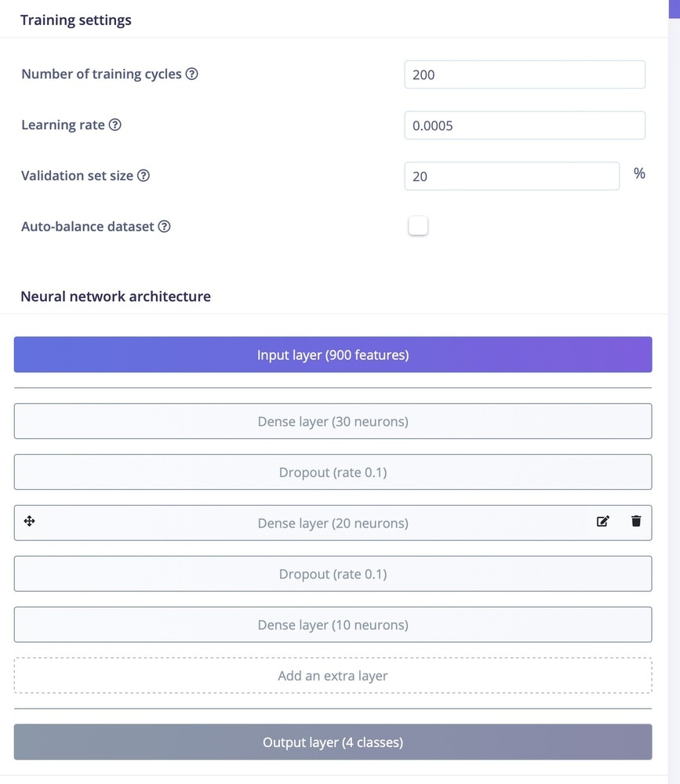This screenshot has height=784, width=680.
Task: Select the Input layer (900 features) block
Action: click(333, 355)
